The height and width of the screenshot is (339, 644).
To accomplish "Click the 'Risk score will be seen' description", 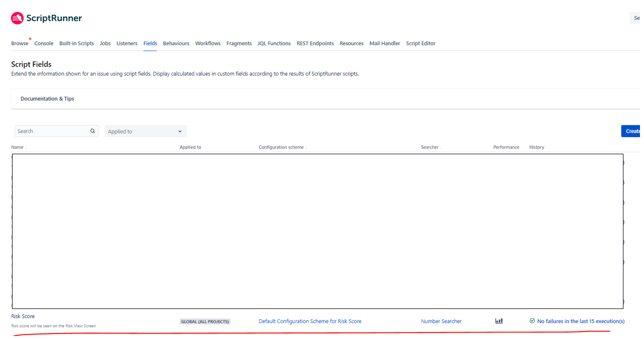I will (x=54, y=326).
